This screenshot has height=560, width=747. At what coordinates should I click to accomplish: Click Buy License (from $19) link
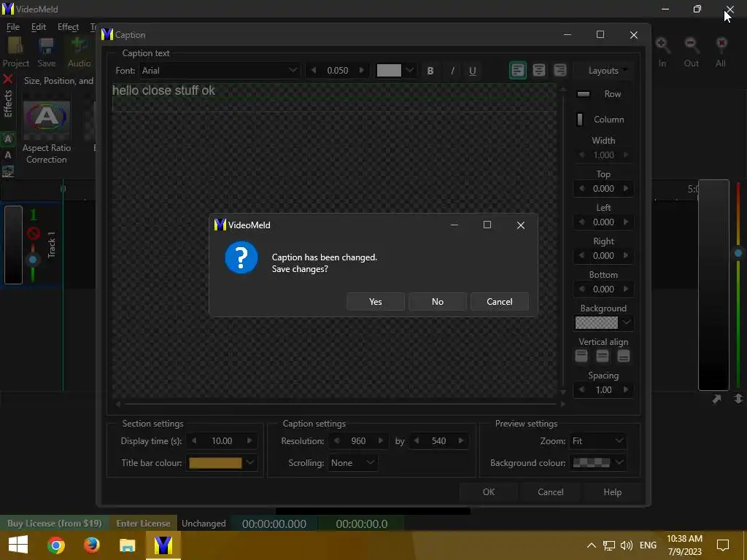tap(54, 524)
